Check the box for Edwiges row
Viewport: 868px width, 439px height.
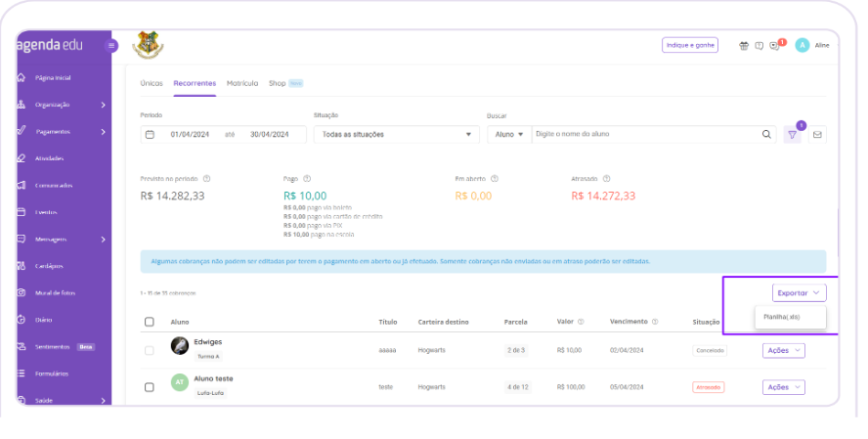tap(150, 350)
